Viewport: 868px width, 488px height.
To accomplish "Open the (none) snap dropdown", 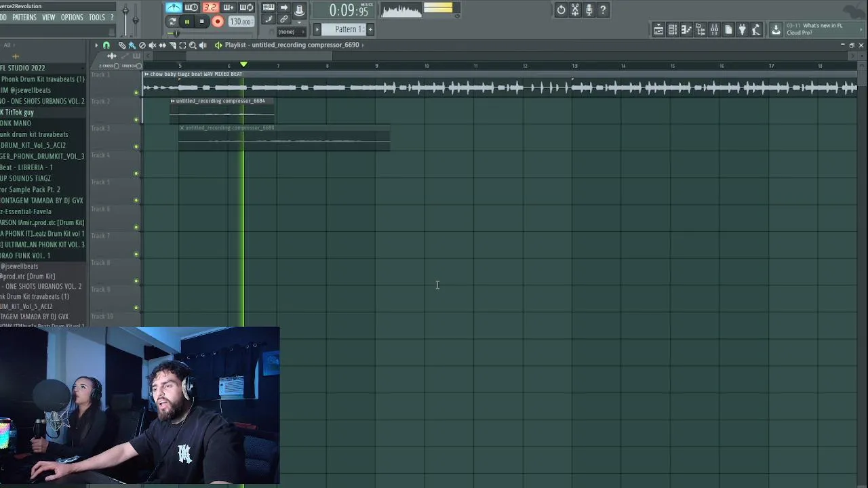I will pos(292,32).
